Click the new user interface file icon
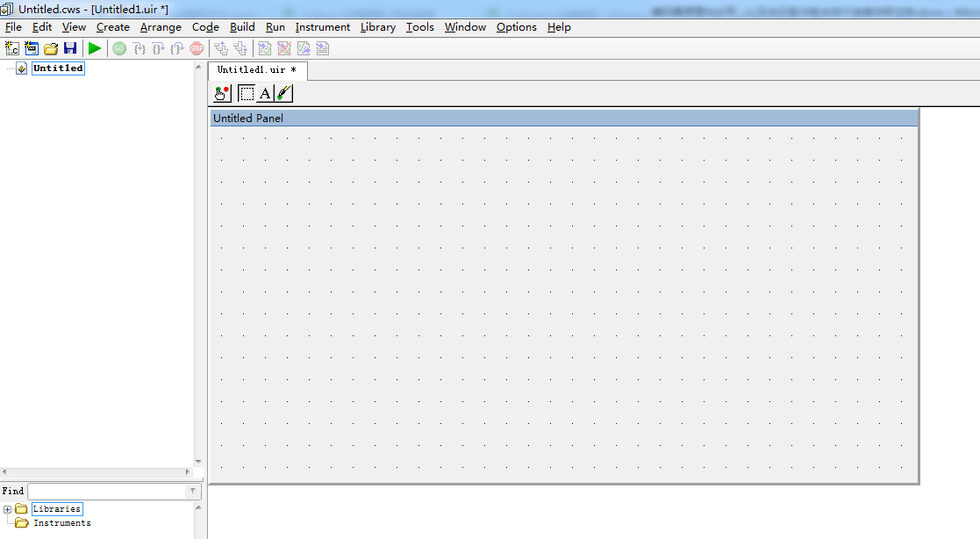The width and height of the screenshot is (980, 539). pos(32,48)
